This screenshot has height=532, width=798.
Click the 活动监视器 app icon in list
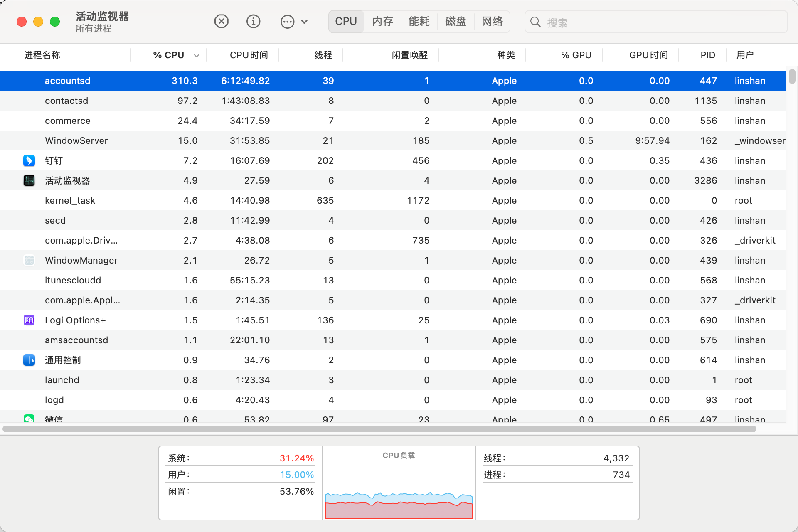click(29, 180)
